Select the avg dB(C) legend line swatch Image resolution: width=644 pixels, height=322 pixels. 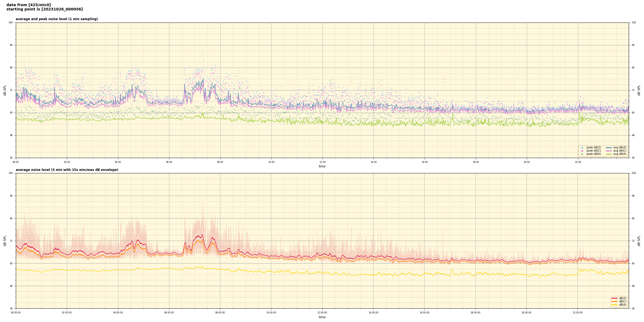coord(609,151)
